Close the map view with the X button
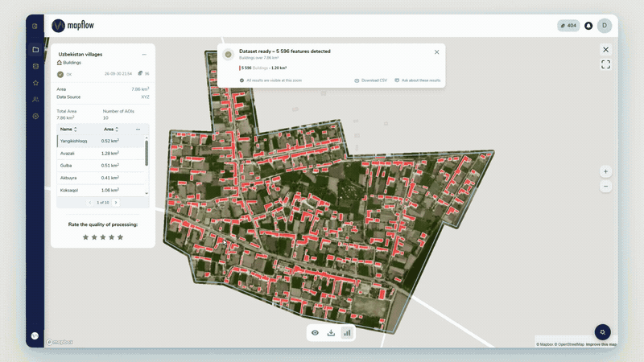This screenshot has width=644, height=362. 606,50
